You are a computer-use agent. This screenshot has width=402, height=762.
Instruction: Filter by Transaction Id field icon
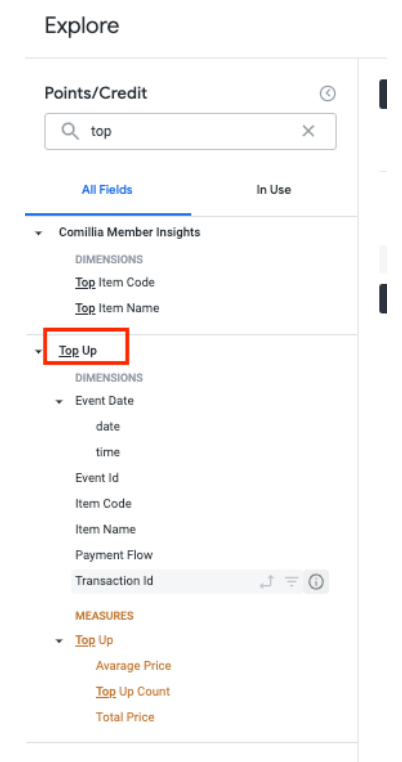tap(291, 581)
